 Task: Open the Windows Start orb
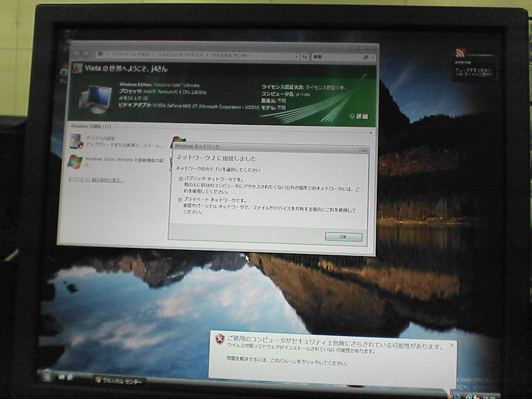pos(46,375)
